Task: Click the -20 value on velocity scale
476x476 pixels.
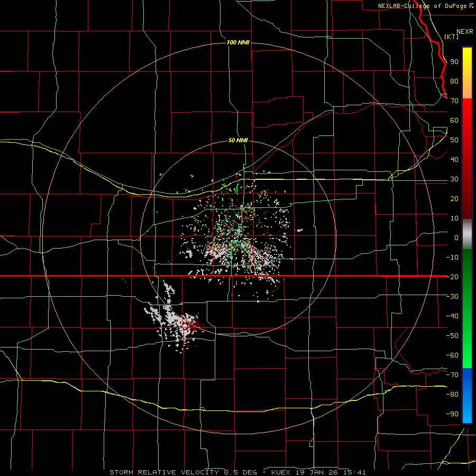Action: (x=452, y=277)
